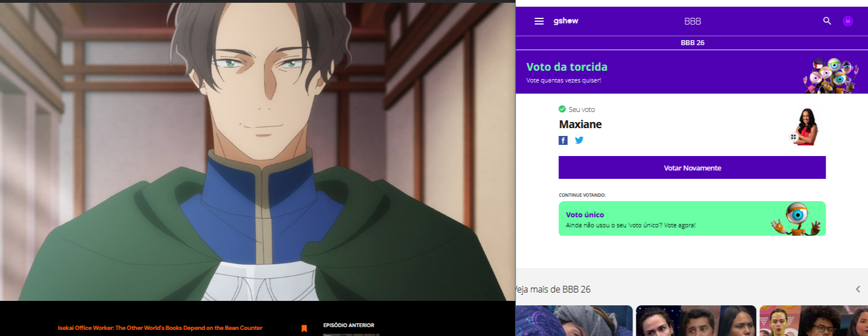Screen dimensions: 868x336
Task: Click the anime video player area
Action: point(257,152)
